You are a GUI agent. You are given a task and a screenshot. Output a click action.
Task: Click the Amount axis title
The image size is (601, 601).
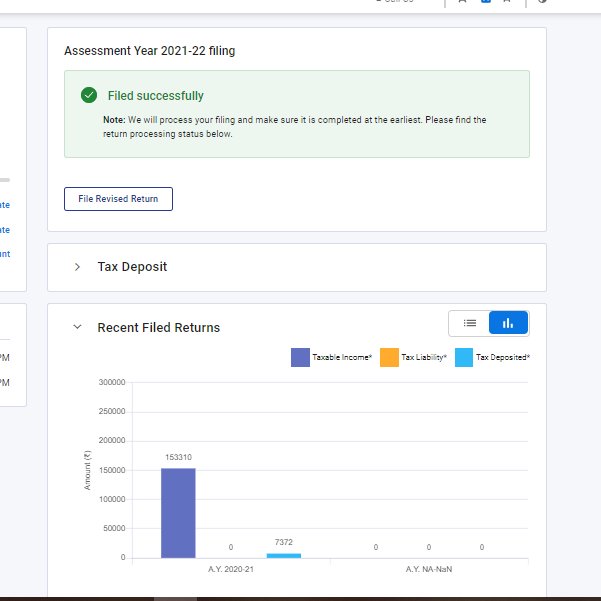tap(87, 470)
